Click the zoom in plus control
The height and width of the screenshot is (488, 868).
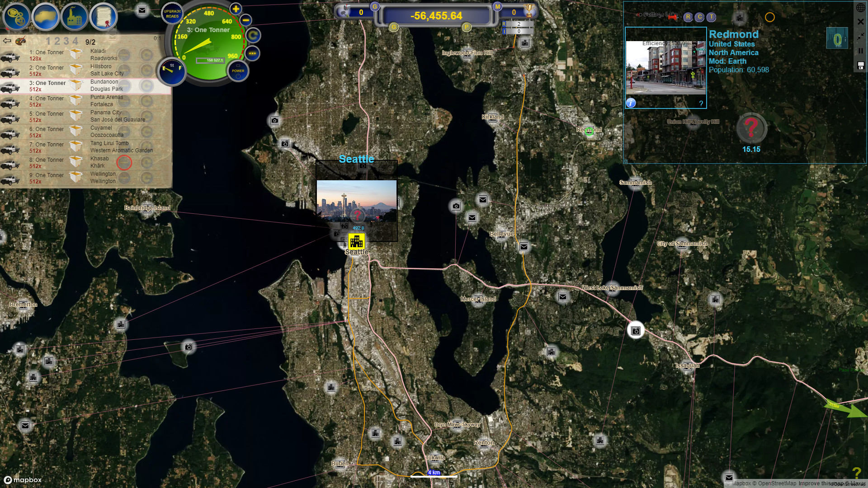236,8
